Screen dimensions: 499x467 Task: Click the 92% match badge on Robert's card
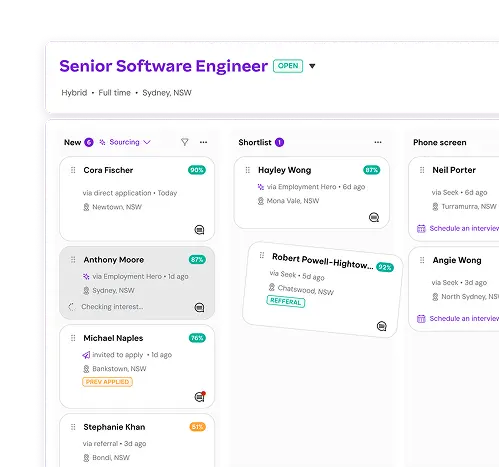point(385,267)
